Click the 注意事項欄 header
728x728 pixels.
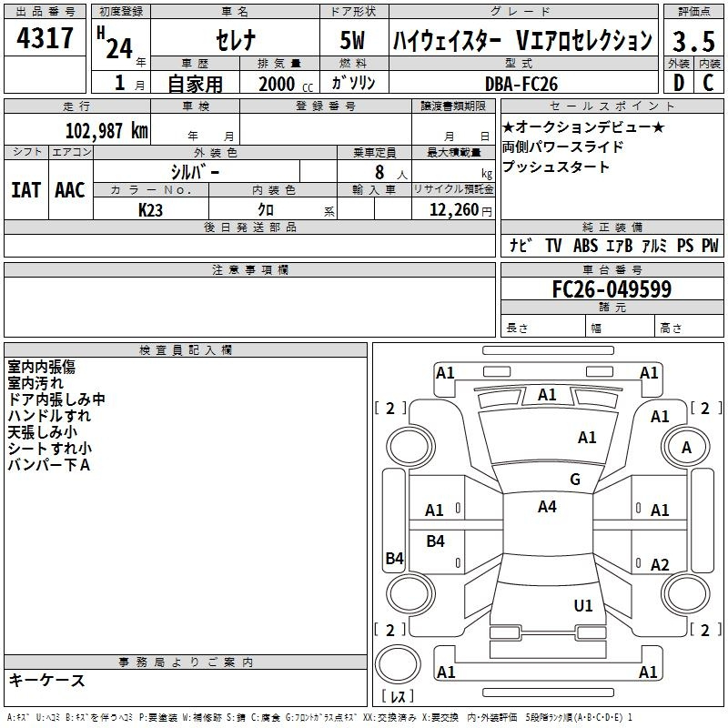tap(249, 269)
